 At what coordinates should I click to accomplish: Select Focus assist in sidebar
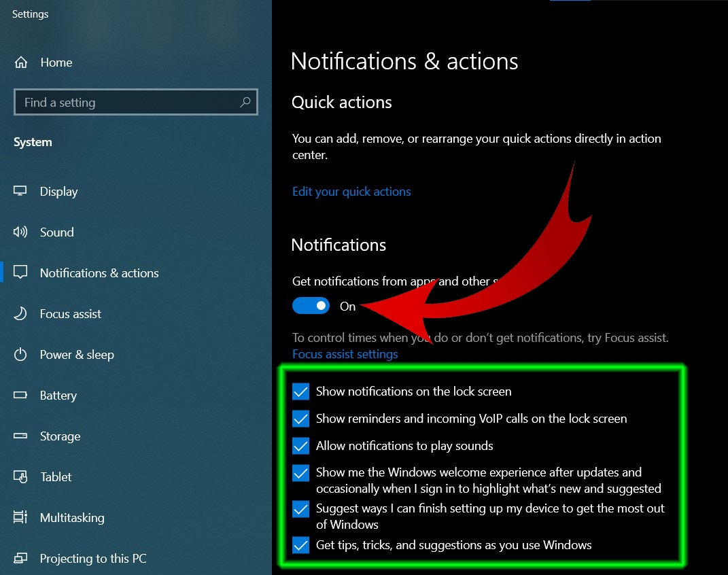71,314
